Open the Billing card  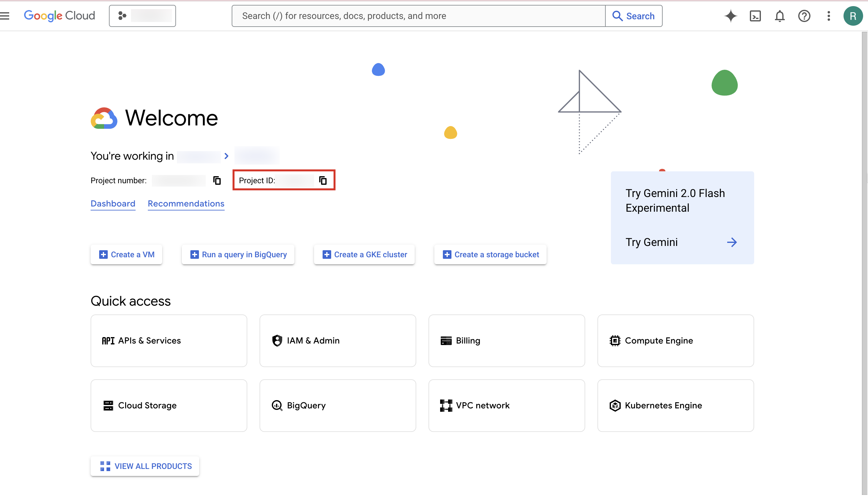click(507, 341)
